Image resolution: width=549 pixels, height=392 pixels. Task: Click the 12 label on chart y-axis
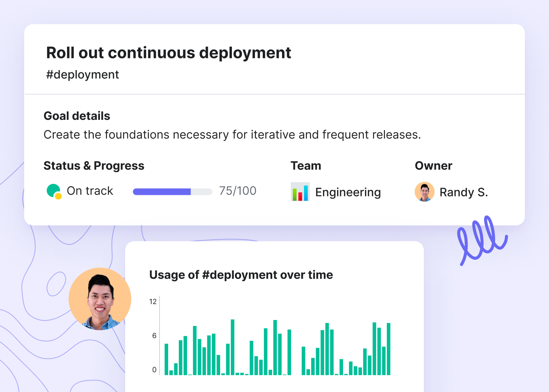pyautogui.click(x=153, y=302)
